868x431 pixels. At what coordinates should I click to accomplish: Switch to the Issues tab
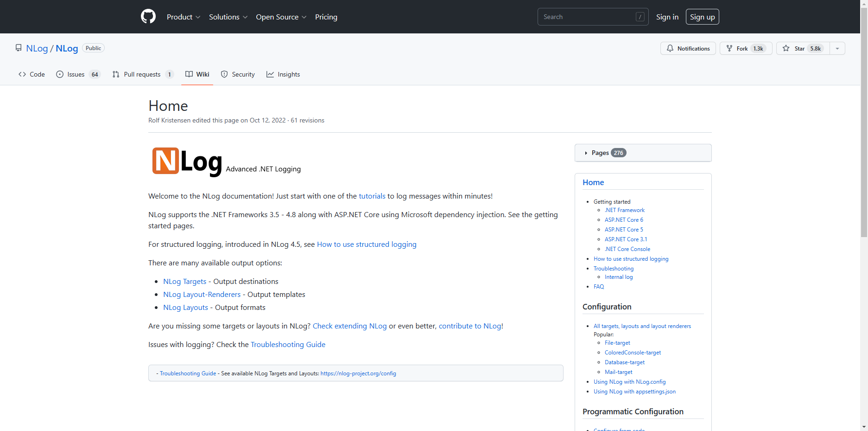[x=78, y=74]
